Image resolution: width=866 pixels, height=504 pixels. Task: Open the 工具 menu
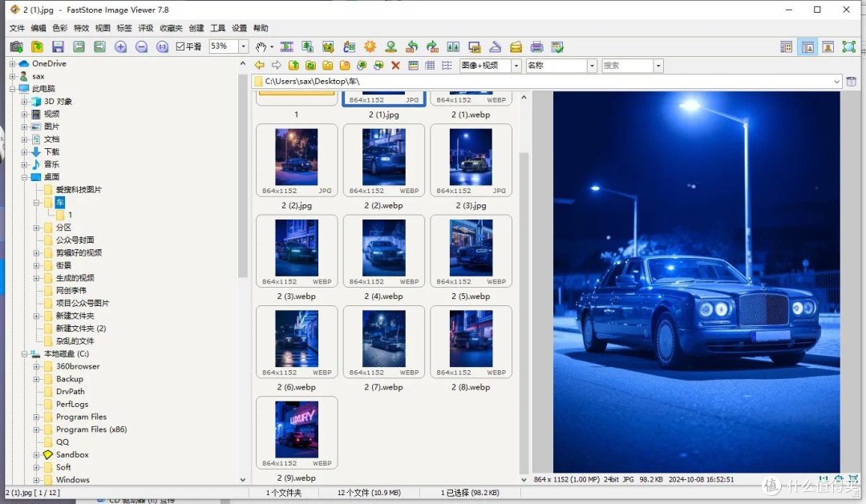[217, 28]
